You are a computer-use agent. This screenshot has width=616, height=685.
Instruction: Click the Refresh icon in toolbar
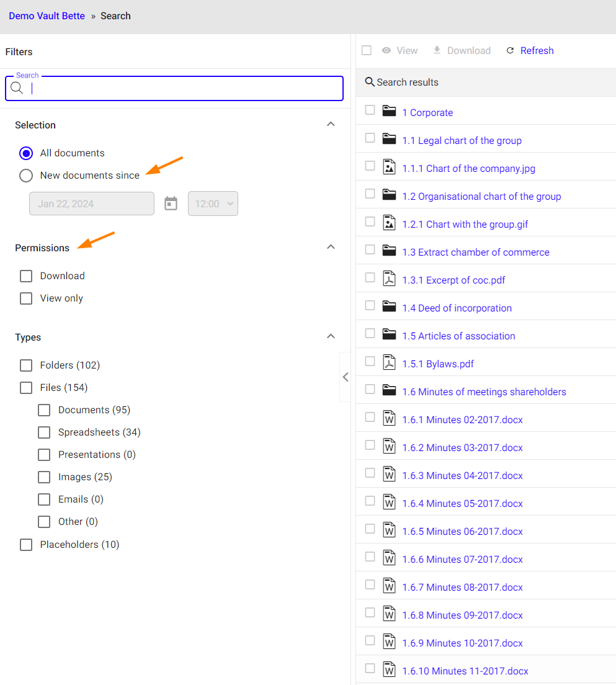[511, 51]
